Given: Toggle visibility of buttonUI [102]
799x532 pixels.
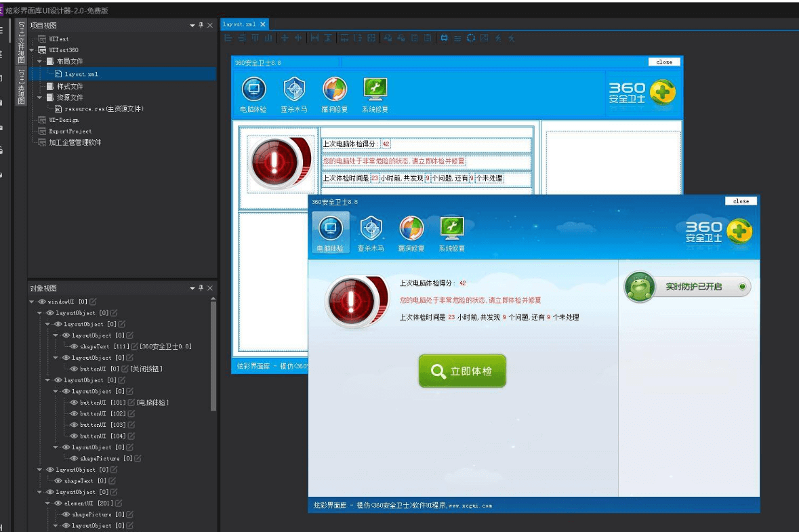Looking at the screenshot, I should pyautogui.click(x=75, y=414).
